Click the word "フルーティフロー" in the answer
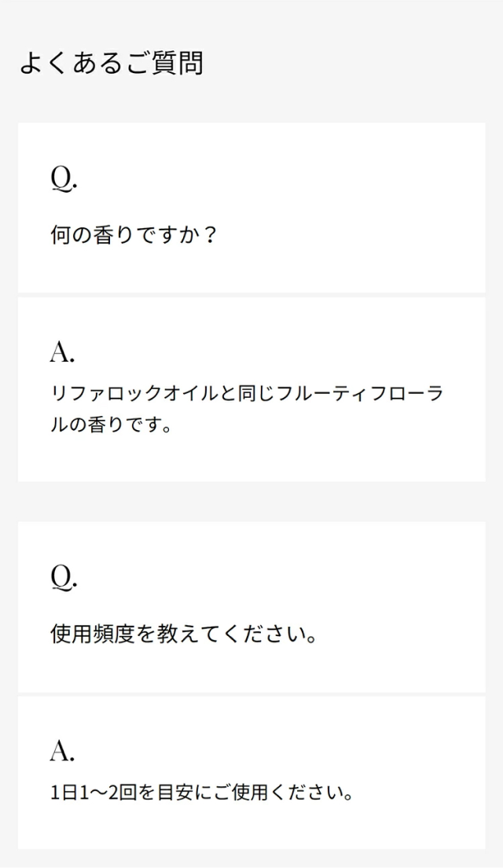 (354, 392)
